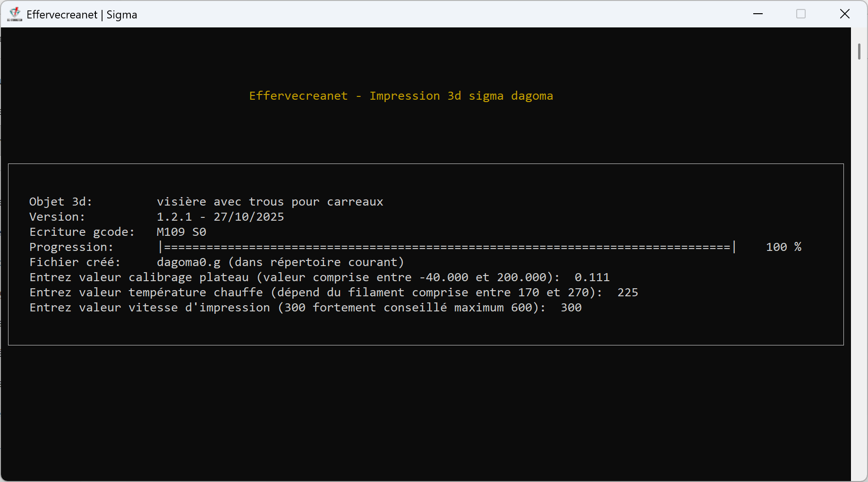Image resolution: width=868 pixels, height=482 pixels.
Task: Click 'visière avec trous pour carreaux' text
Action: coord(270,202)
